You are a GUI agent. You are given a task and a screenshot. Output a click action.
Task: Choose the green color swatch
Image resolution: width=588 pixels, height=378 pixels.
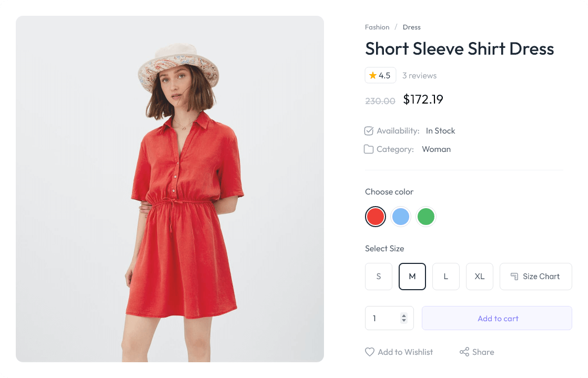point(426,217)
